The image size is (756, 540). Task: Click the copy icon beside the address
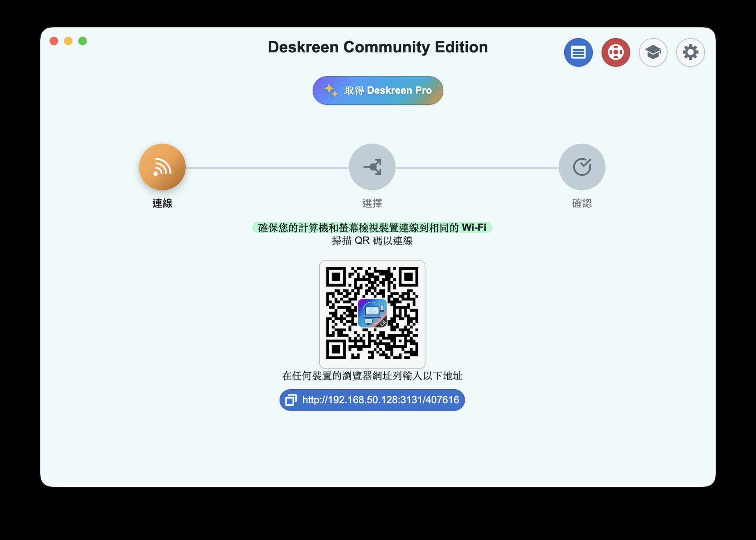point(291,400)
